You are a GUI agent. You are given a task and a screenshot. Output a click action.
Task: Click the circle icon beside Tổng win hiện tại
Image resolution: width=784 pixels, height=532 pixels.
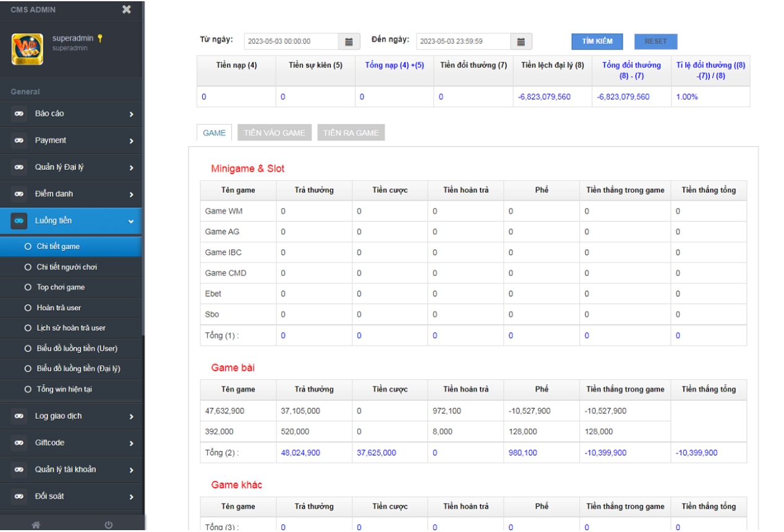click(x=28, y=389)
